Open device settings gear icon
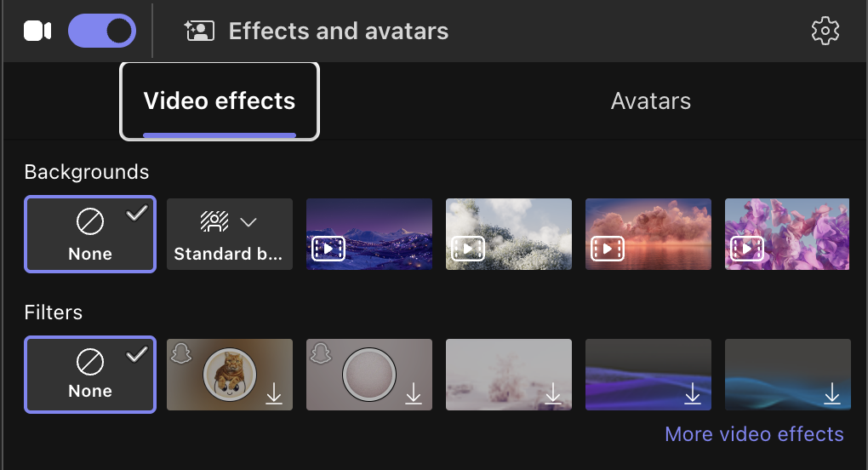Viewport: 868px width, 470px height. click(825, 32)
